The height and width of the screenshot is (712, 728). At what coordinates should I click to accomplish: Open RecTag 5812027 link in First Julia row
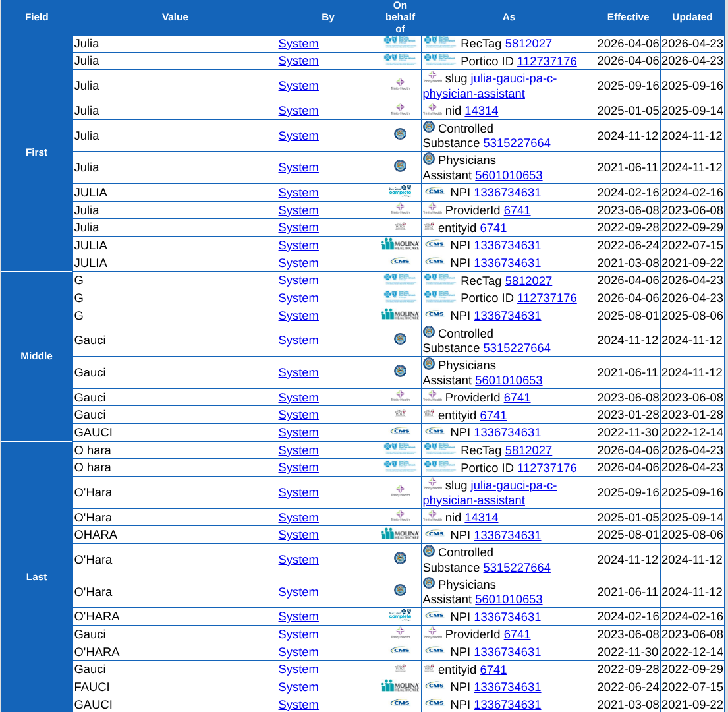pos(528,44)
